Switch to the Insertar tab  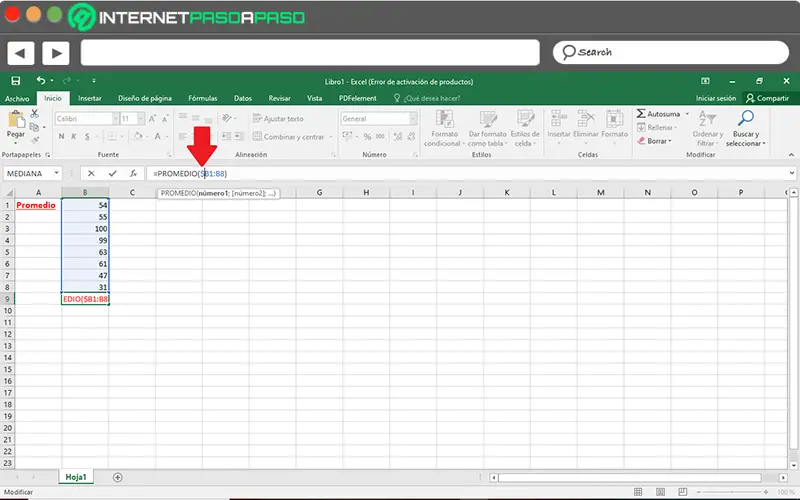pyautogui.click(x=90, y=98)
